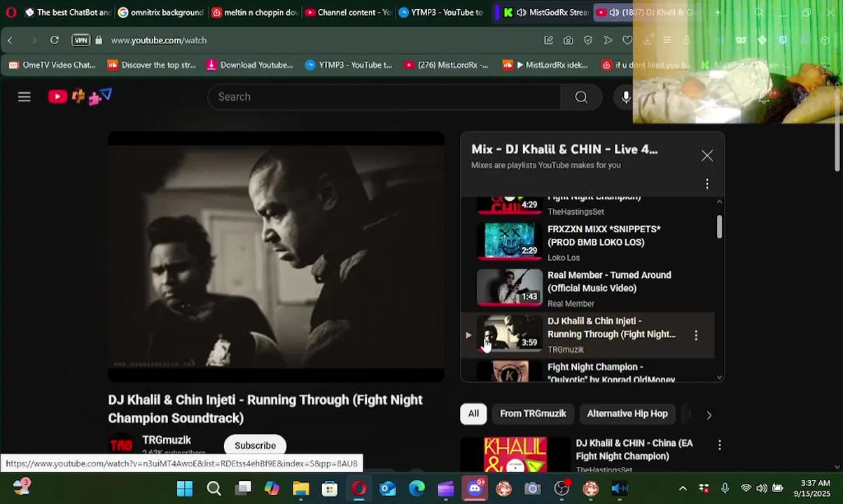Viewport: 843px width, 504px height.
Task: Switch to MistGodRx Stream tab
Action: [545, 12]
